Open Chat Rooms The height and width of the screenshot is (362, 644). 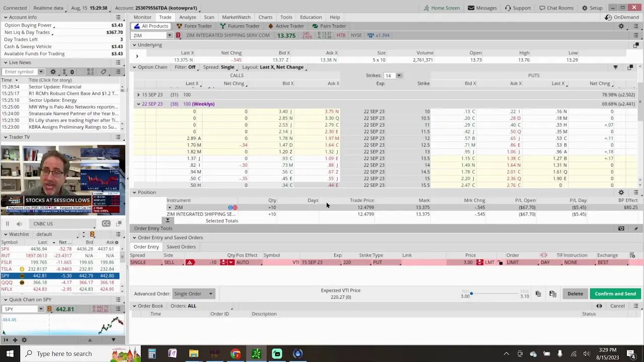(x=556, y=8)
